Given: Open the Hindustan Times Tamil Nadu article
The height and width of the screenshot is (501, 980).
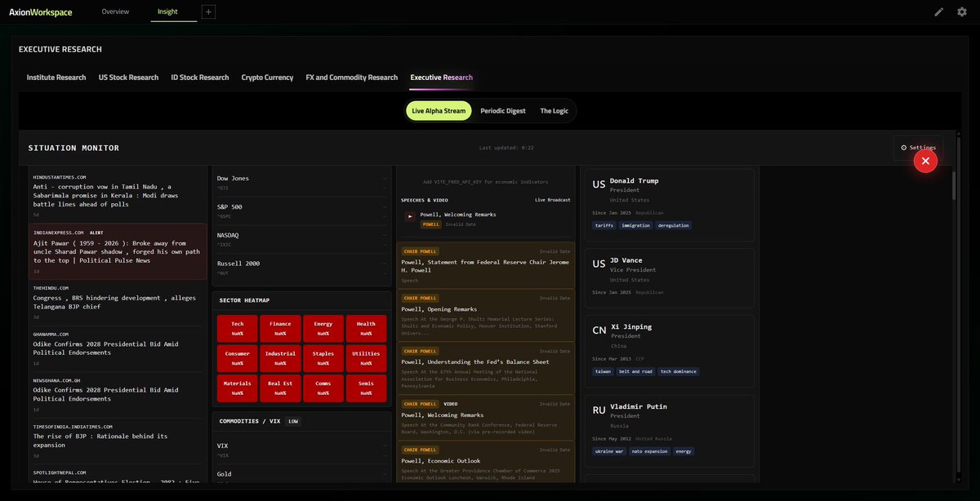Looking at the screenshot, I should tap(116, 195).
